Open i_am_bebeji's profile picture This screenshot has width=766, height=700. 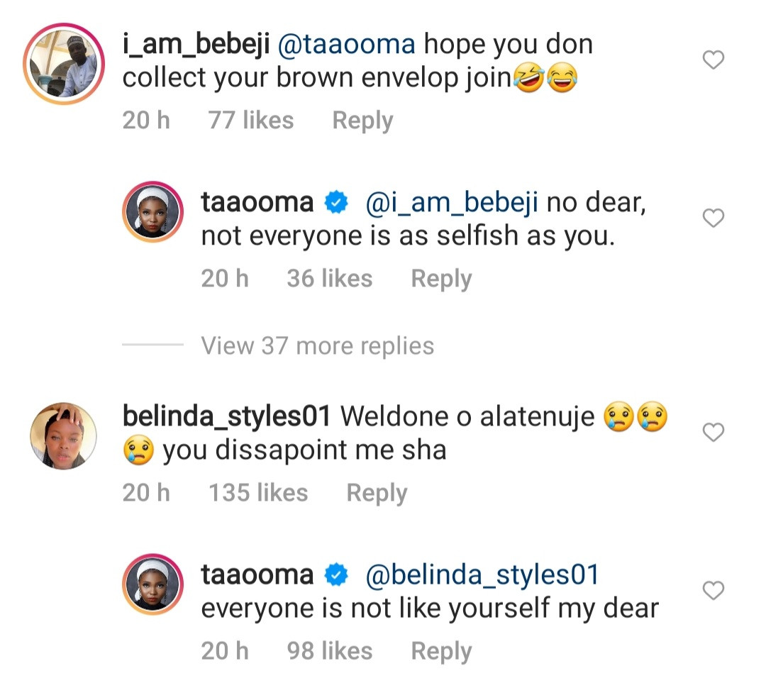pyautogui.click(x=64, y=65)
